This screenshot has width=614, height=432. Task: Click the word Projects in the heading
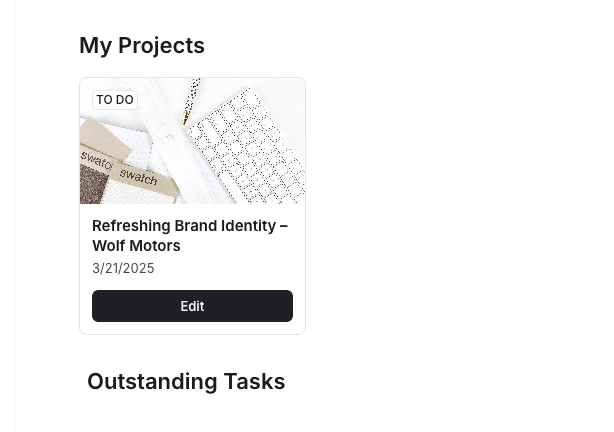tap(161, 45)
